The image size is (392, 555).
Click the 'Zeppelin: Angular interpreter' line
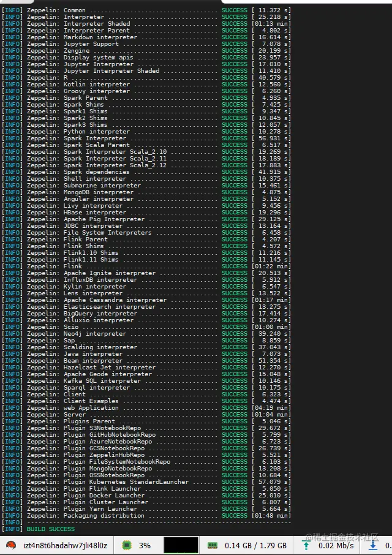(x=146, y=199)
